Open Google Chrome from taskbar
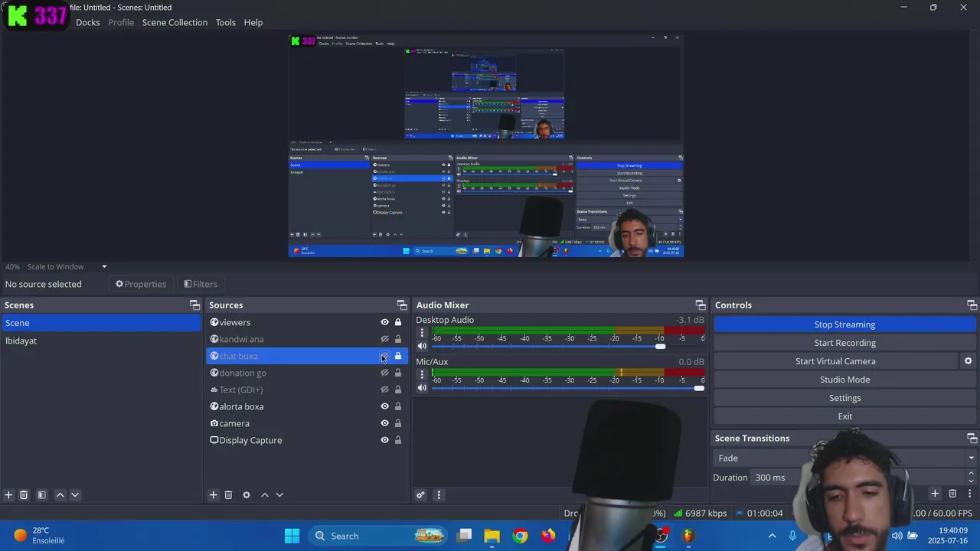Screen dimensions: 980x551 tap(520, 536)
